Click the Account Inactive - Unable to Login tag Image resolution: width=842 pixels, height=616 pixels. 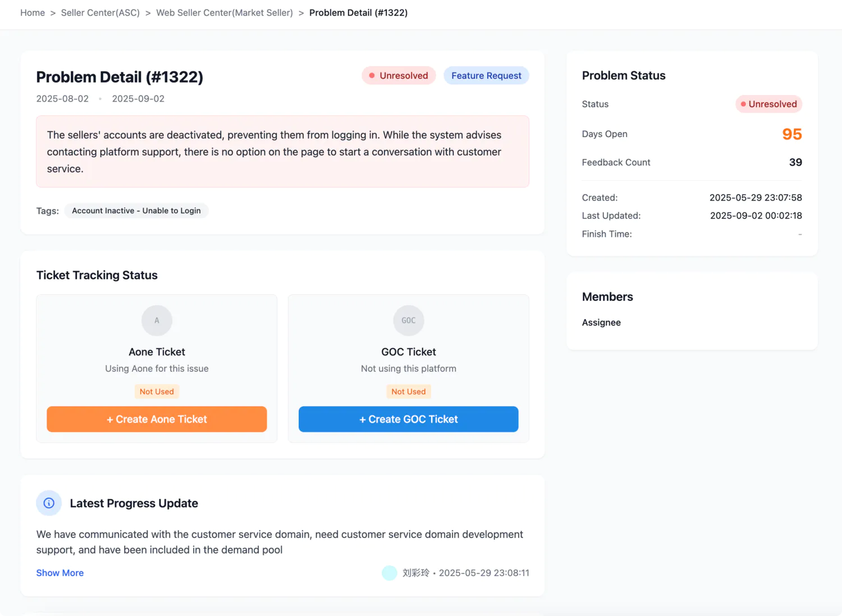(136, 211)
